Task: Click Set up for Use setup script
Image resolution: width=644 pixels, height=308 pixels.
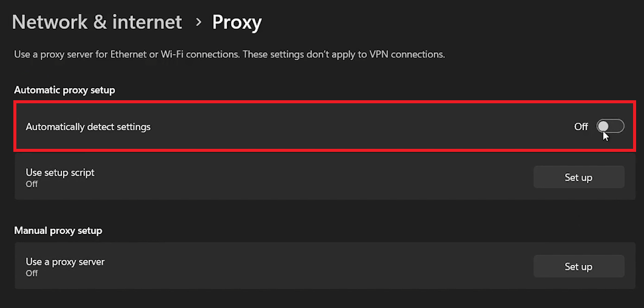Action: click(x=578, y=177)
